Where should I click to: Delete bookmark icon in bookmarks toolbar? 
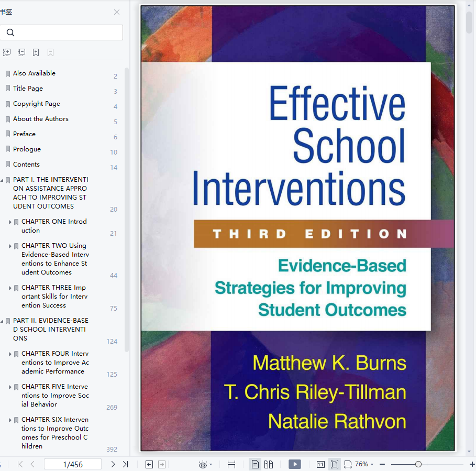50,52
